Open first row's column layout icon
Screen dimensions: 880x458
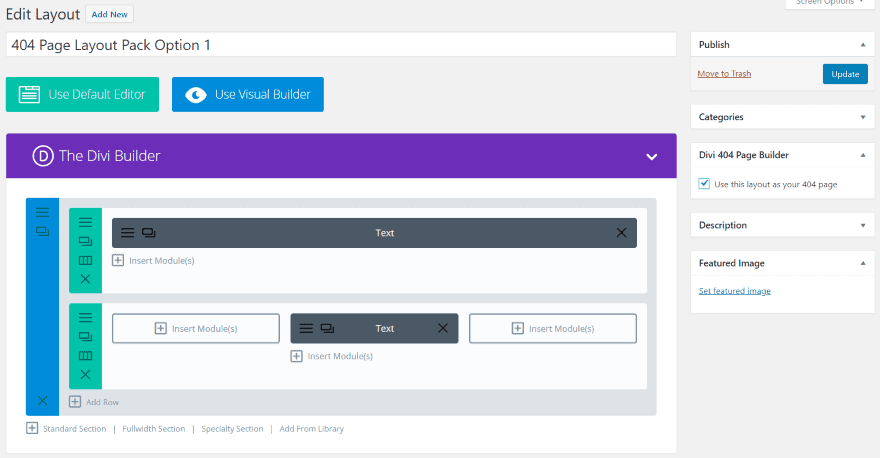[x=85, y=260]
